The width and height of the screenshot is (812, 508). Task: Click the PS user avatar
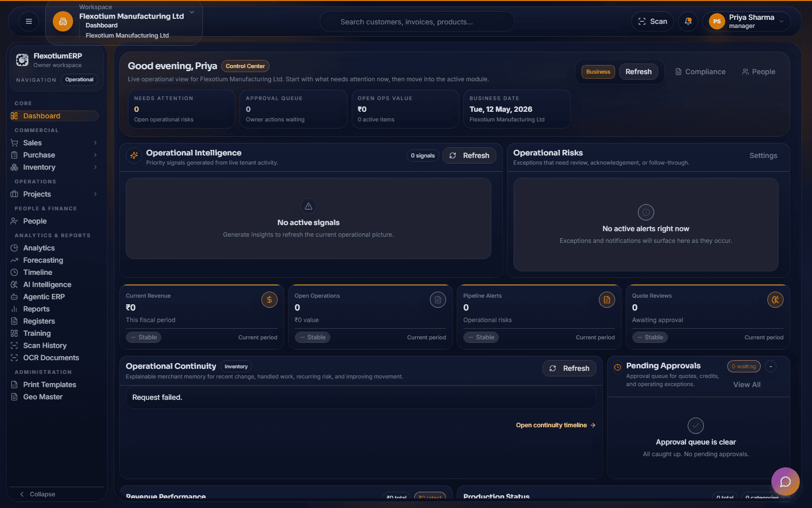pos(717,21)
